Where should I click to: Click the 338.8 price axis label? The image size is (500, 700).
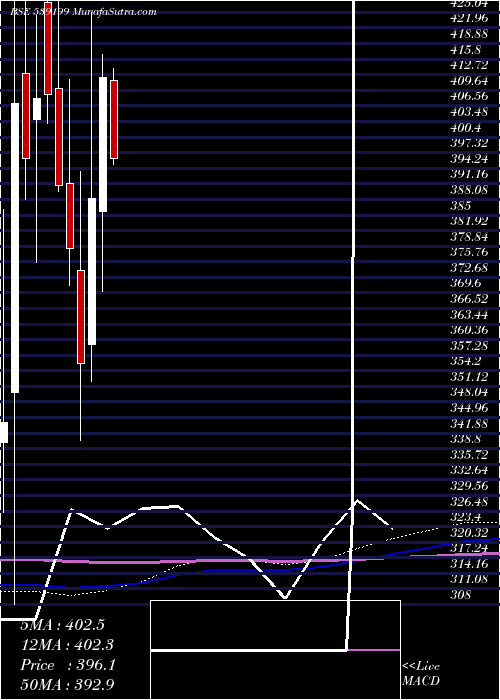point(465,439)
